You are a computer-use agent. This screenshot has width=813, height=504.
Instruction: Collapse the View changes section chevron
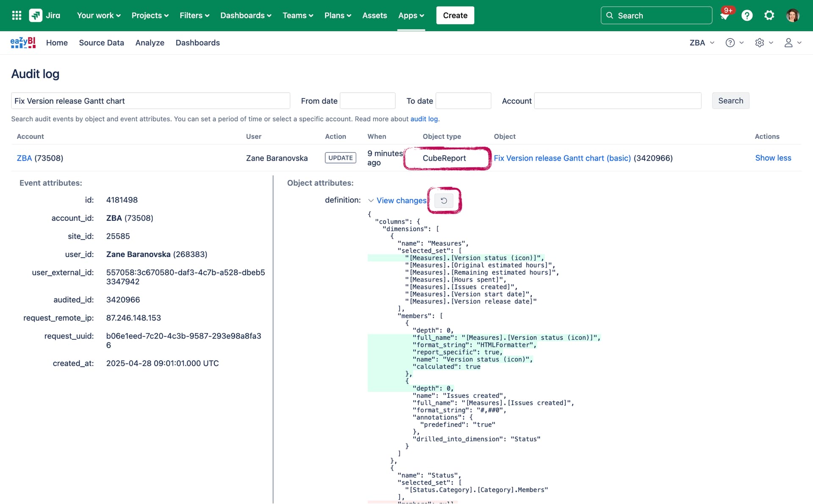pos(371,201)
